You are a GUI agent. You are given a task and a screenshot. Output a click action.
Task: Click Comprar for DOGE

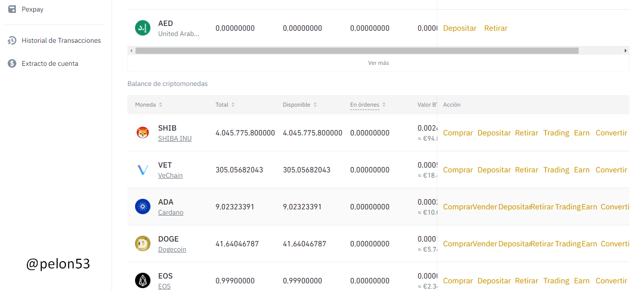(458, 244)
